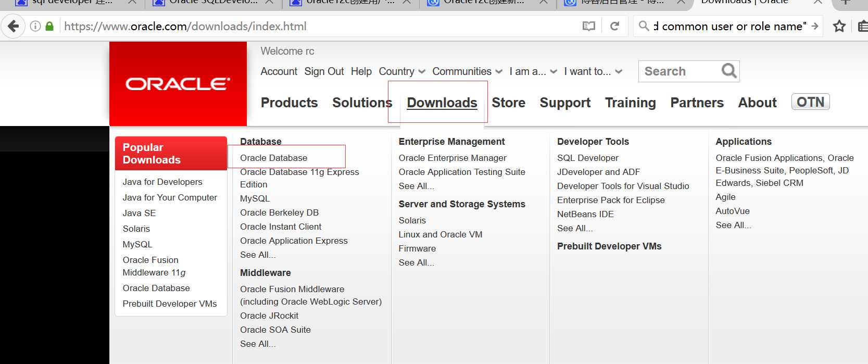Reload the page with the refresh icon
This screenshot has height=364, width=868.
click(x=615, y=26)
